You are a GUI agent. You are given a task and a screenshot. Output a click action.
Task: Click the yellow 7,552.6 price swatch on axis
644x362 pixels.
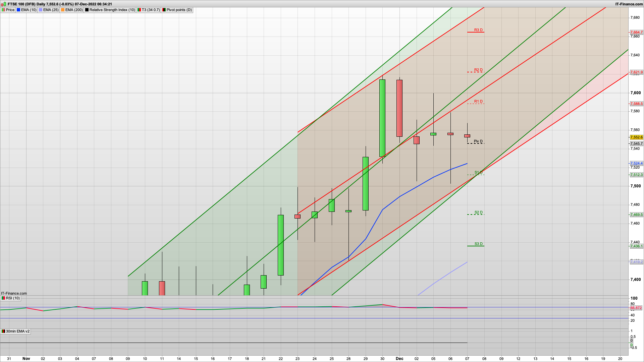(x=636, y=137)
